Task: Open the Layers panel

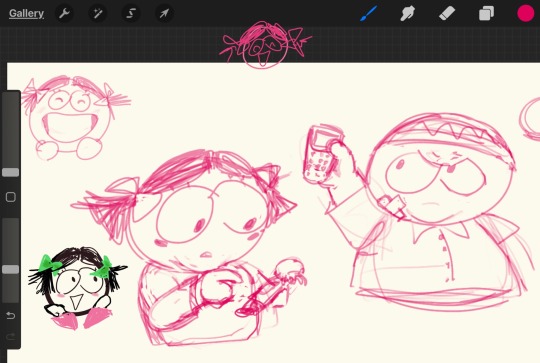Action: point(486,13)
